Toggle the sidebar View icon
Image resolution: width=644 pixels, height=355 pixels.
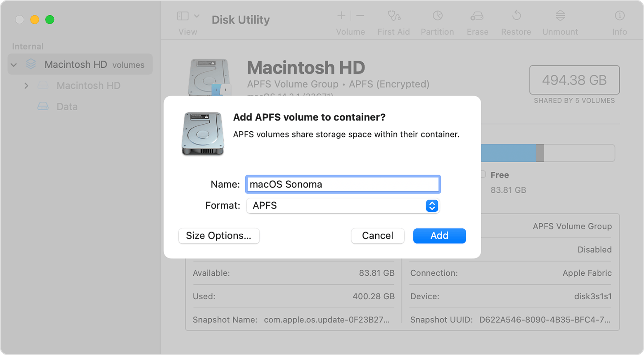183,16
